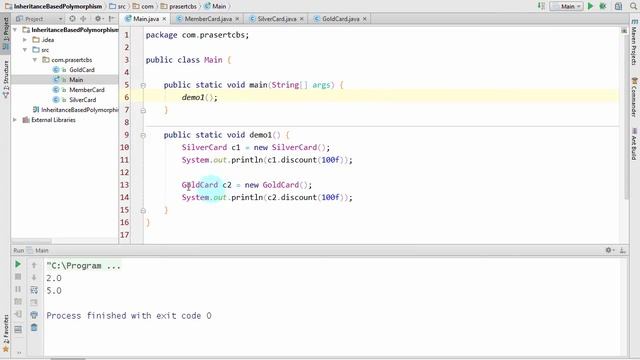Close the MemberCard.java tab

tap(237, 19)
